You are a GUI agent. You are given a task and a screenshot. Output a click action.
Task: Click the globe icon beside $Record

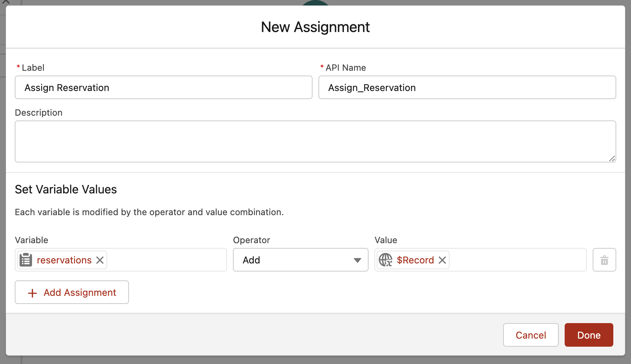tap(386, 260)
